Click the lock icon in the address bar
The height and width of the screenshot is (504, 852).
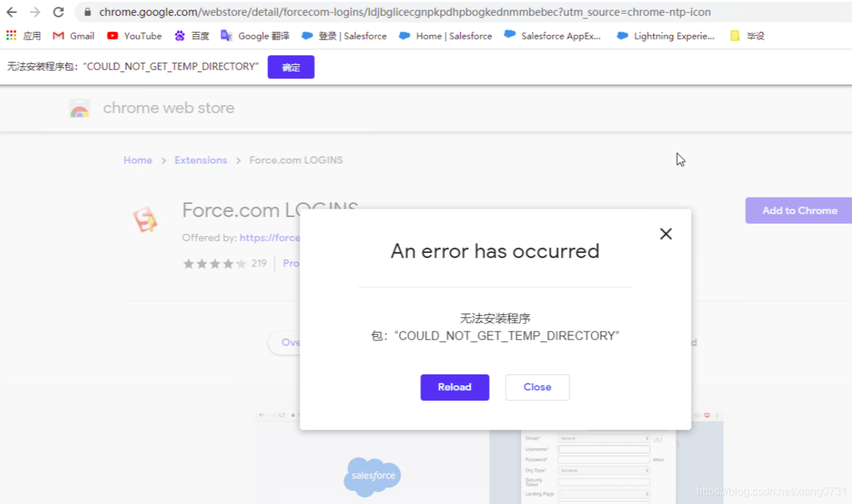[x=87, y=12]
